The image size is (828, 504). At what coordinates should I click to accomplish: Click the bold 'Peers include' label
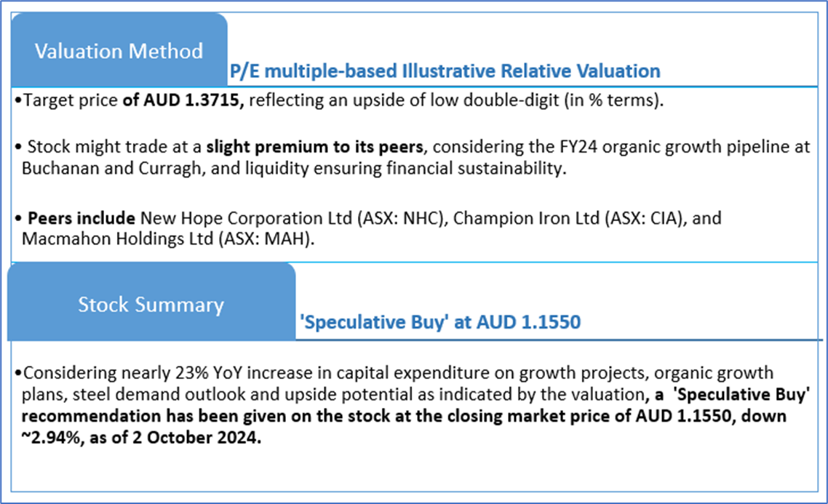coord(81,218)
